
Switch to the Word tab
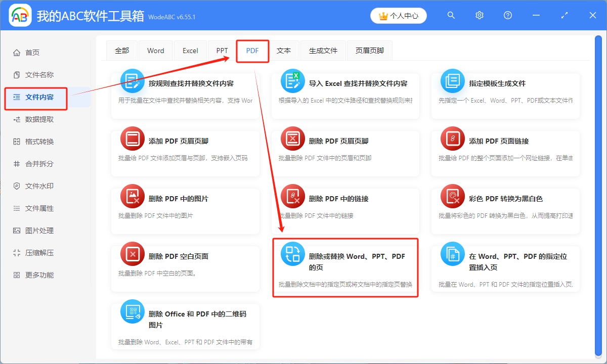[x=155, y=51]
